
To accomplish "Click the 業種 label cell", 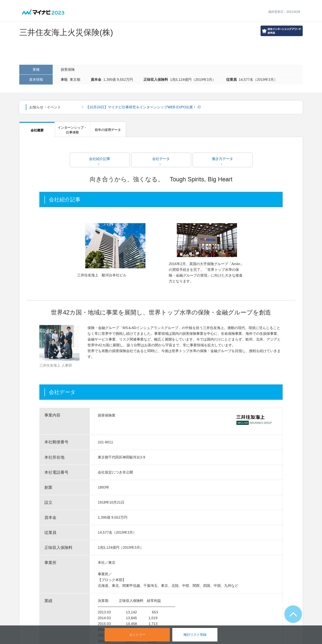I will point(36,69).
